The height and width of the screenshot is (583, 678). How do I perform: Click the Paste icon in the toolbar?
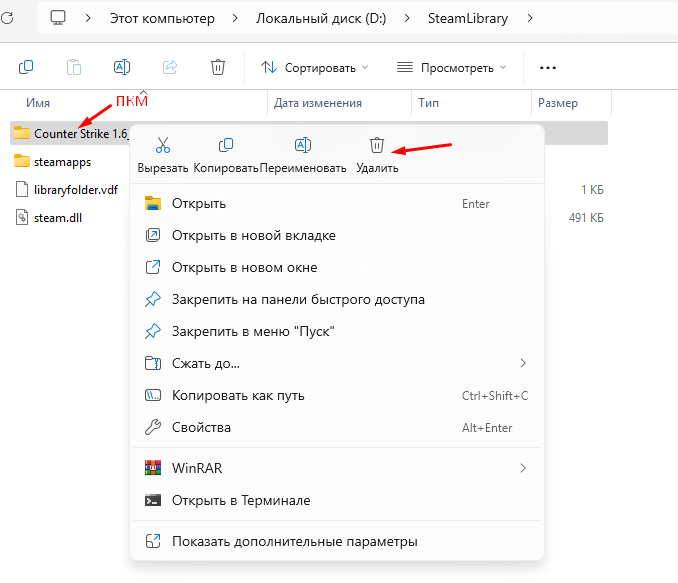point(74,67)
